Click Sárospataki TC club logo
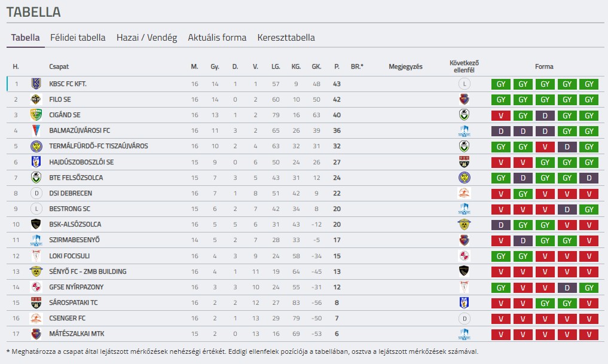Screen dimensions: 608x364 coord(36,302)
